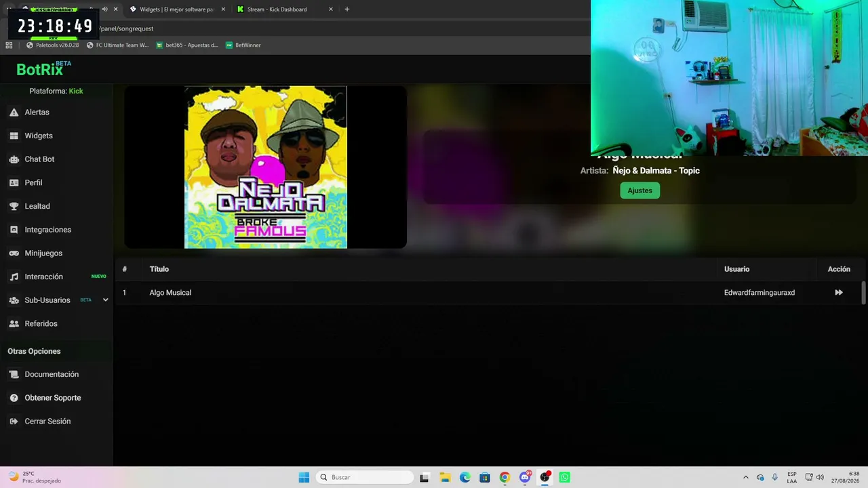Open the bet365 bookmark
The width and height of the screenshot is (868, 488).
187,45
